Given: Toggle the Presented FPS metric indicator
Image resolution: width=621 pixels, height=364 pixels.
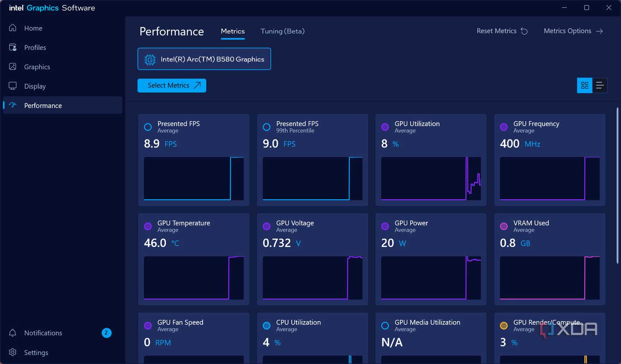Looking at the screenshot, I should 148,127.
